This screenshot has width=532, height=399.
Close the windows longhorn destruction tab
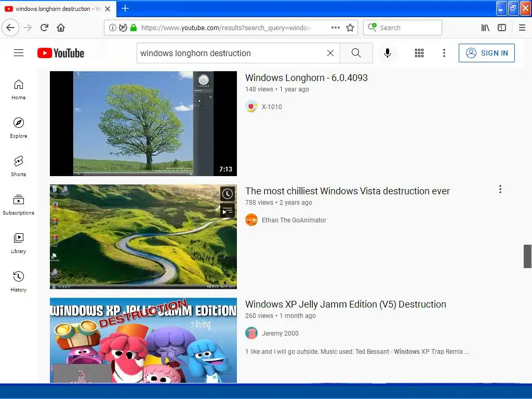108,9
